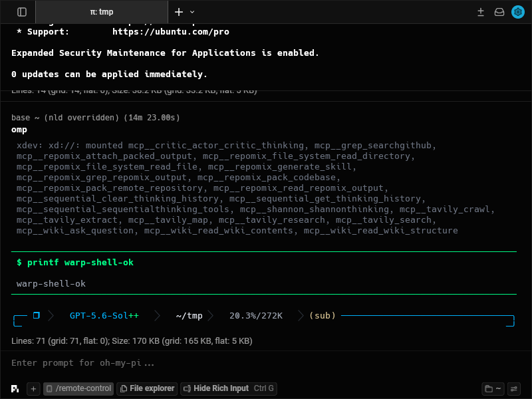
Task: Open the https://ubuntu.com/pro support link
Action: pyautogui.click(x=171, y=31)
